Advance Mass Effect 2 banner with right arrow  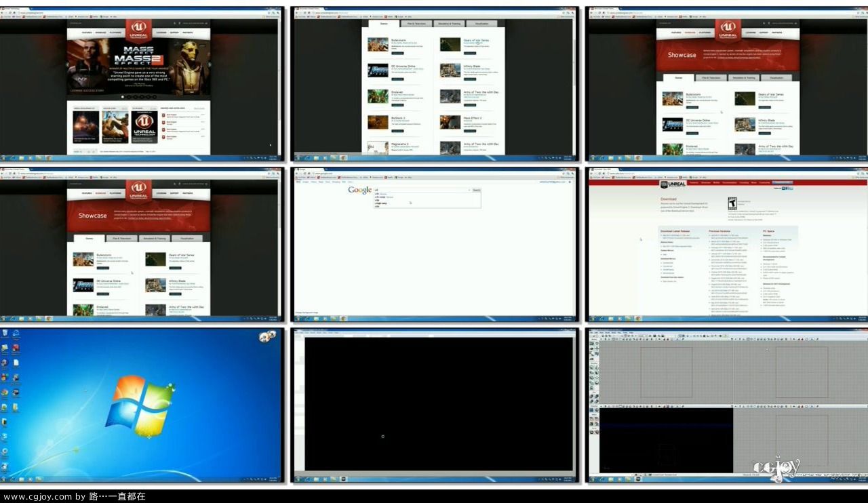coord(208,66)
